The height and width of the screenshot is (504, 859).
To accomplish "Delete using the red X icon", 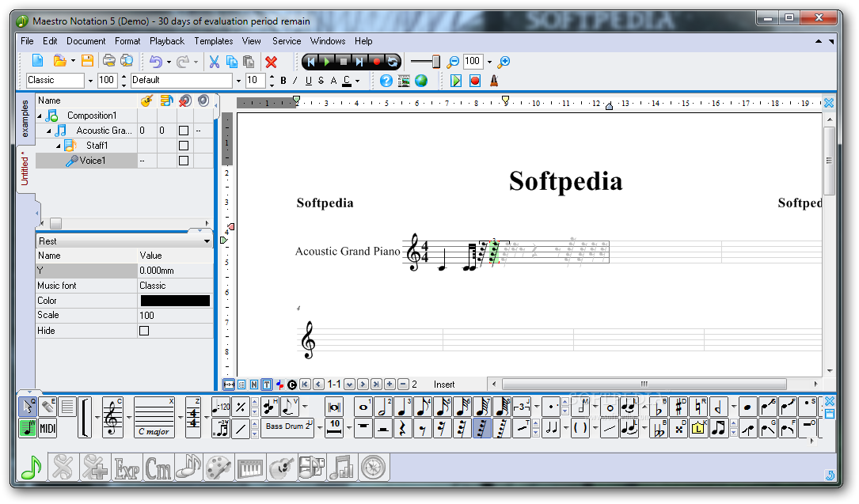I will coord(272,62).
